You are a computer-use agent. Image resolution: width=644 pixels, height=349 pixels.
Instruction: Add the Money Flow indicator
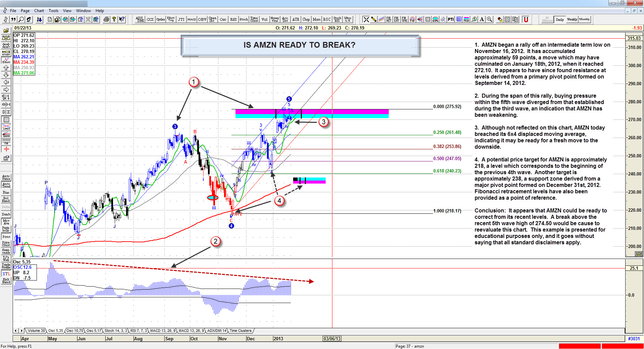(x=275, y=19)
